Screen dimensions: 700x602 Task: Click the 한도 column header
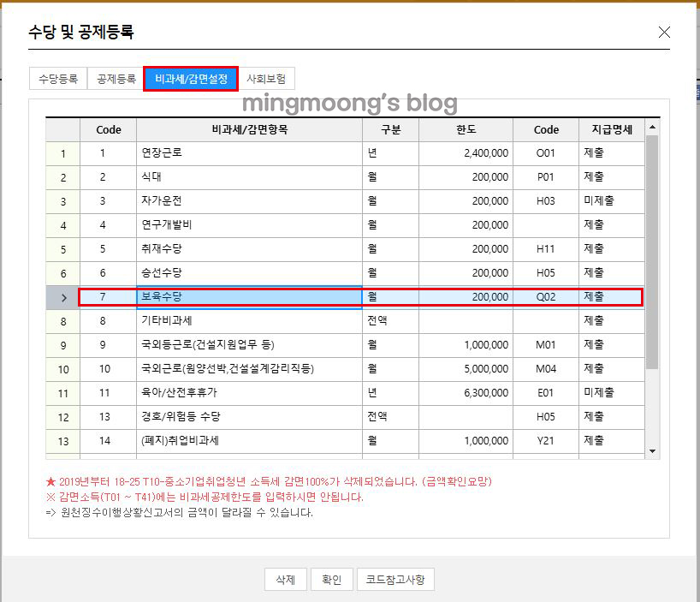466,129
